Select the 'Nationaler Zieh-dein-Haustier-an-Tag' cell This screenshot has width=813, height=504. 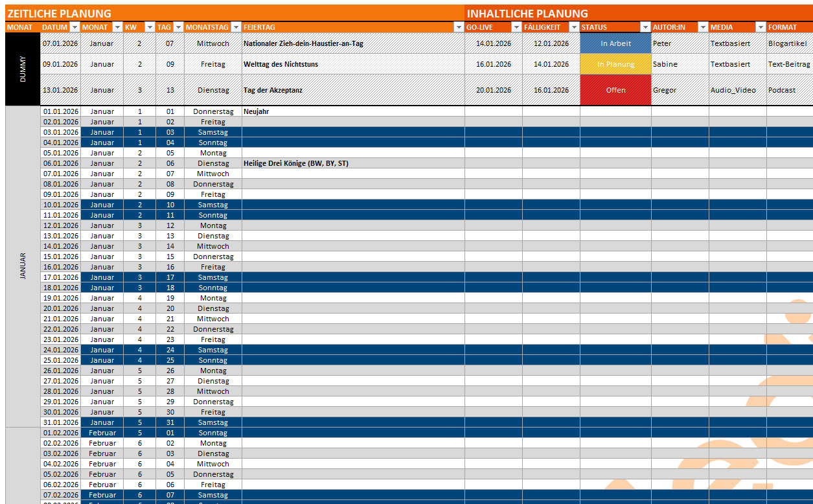pos(353,43)
